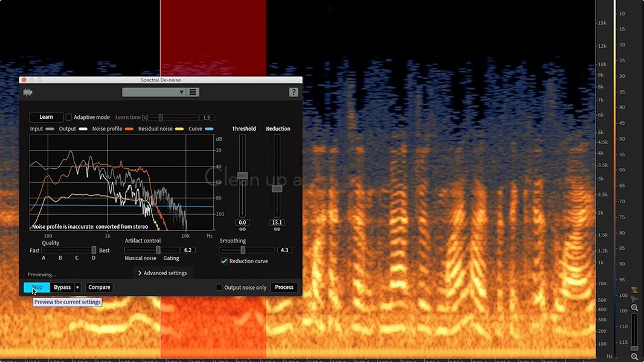Click the waveform logo icon in dialog header

pos(28,92)
